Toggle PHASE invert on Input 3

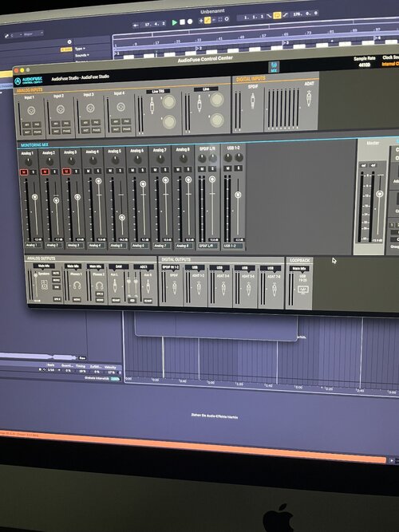pos(96,130)
